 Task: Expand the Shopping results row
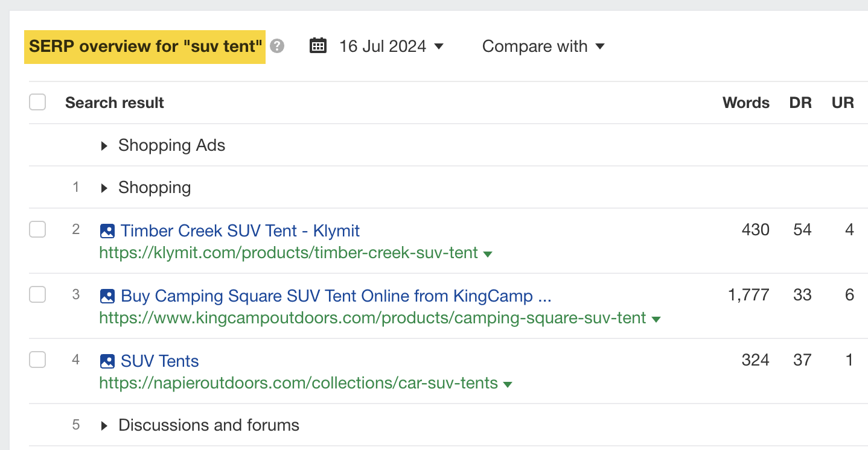coord(104,188)
